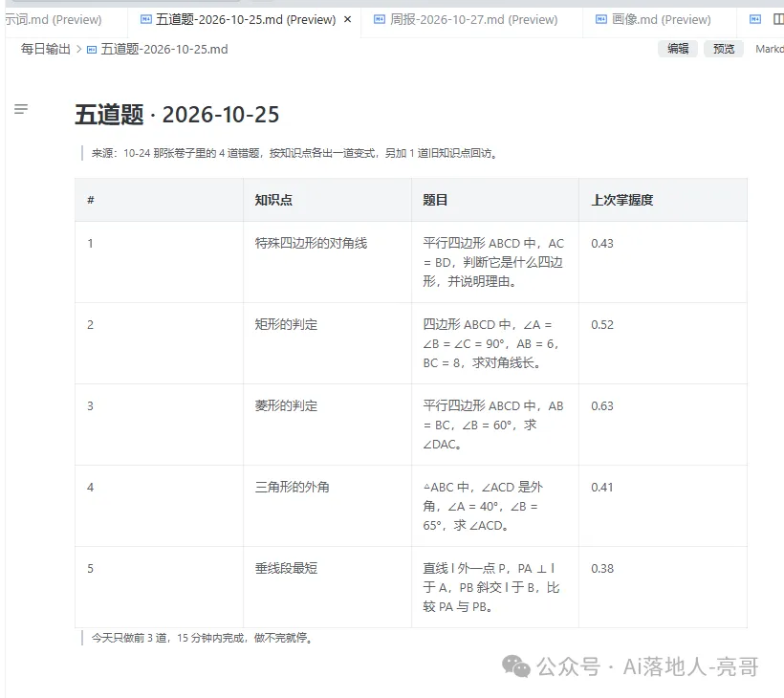This screenshot has height=698, width=784.
Task: Open the 周报-2026-10-27.md preview tab
Action: click(473, 20)
